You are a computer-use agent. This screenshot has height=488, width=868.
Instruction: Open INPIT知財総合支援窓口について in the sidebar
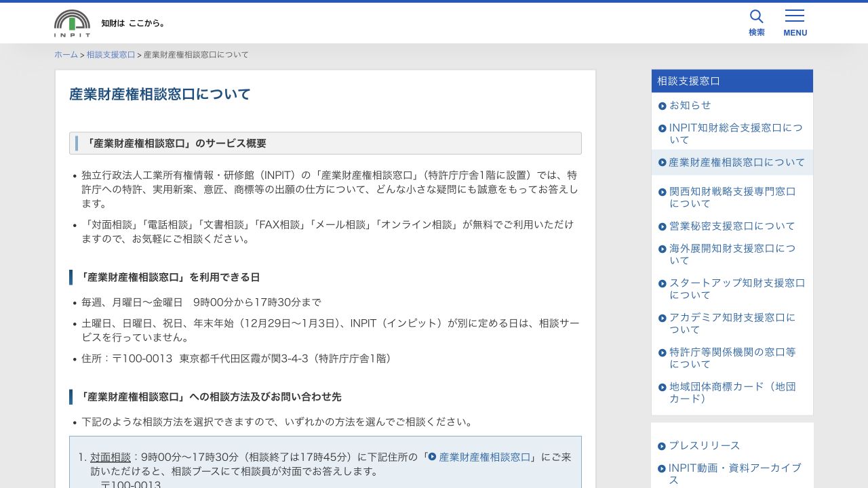coord(736,134)
